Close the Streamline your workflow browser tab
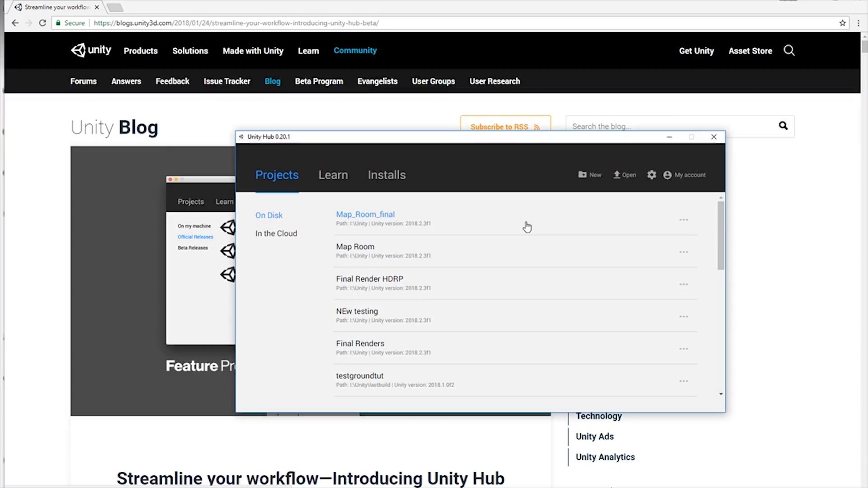This screenshot has height=488, width=868. 97,7
